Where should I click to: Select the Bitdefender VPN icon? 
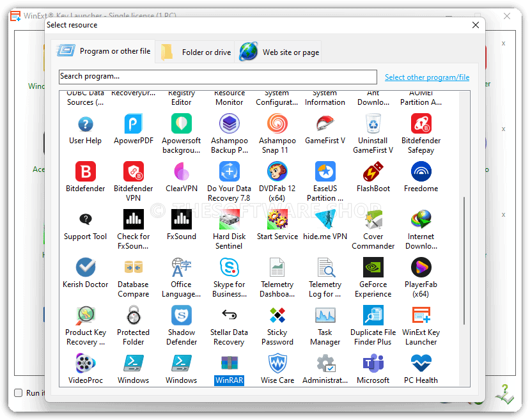134,172
